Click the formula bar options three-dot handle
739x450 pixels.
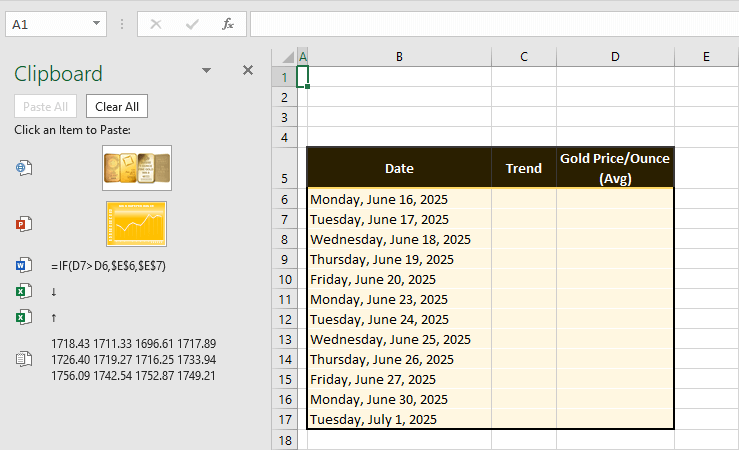click(122, 24)
